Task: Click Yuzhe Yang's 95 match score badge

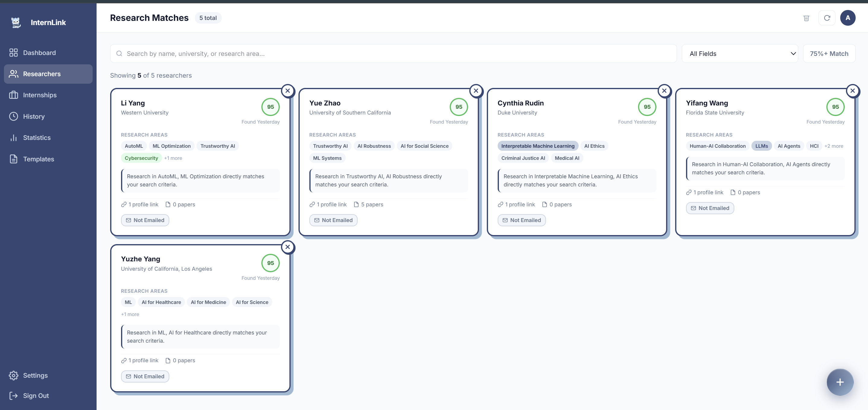Action: [271, 263]
